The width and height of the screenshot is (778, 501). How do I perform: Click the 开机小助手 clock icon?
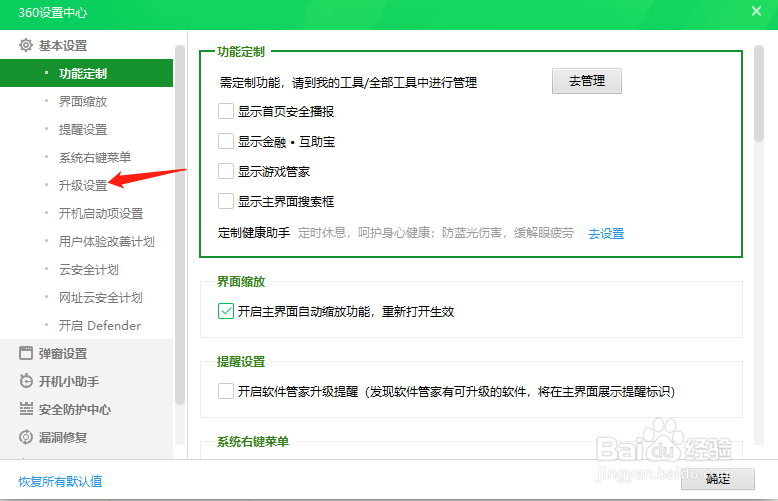(x=26, y=381)
